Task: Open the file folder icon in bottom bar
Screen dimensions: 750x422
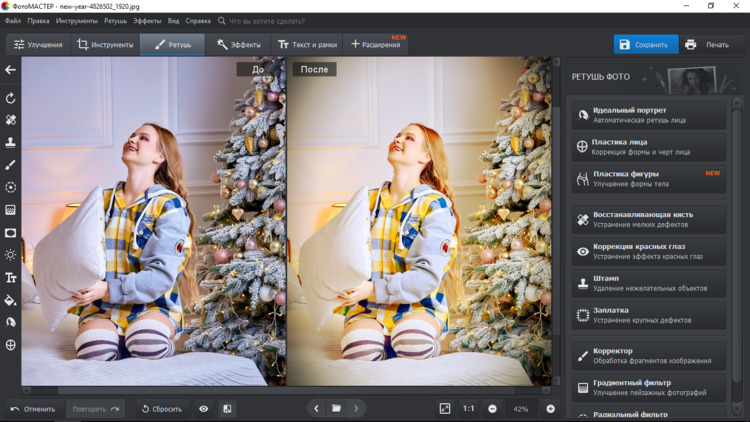Action: (x=336, y=408)
